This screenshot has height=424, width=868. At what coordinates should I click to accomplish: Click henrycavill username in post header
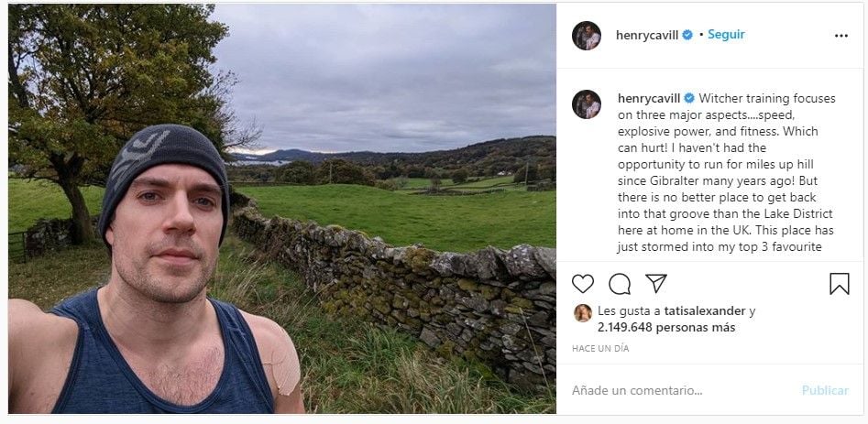(647, 35)
